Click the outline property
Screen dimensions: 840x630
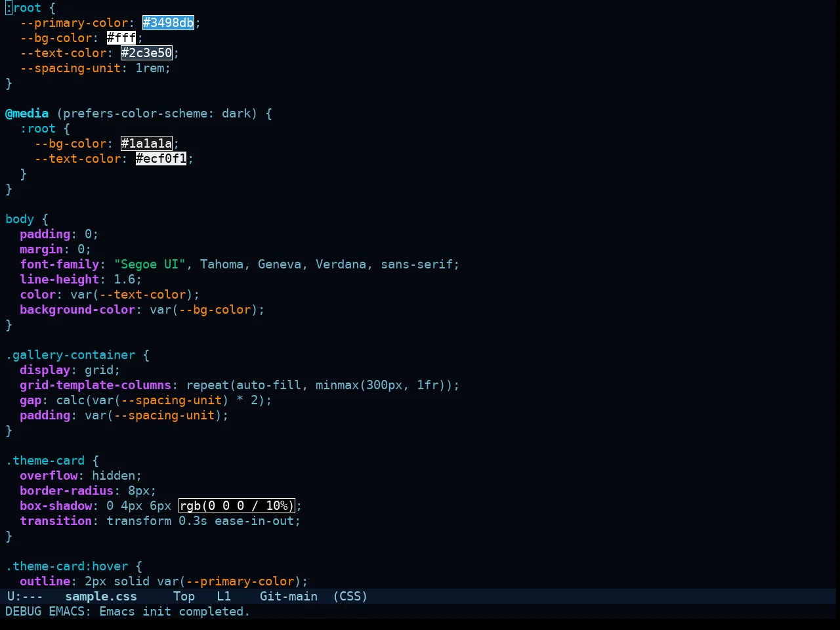(x=45, y=581)
